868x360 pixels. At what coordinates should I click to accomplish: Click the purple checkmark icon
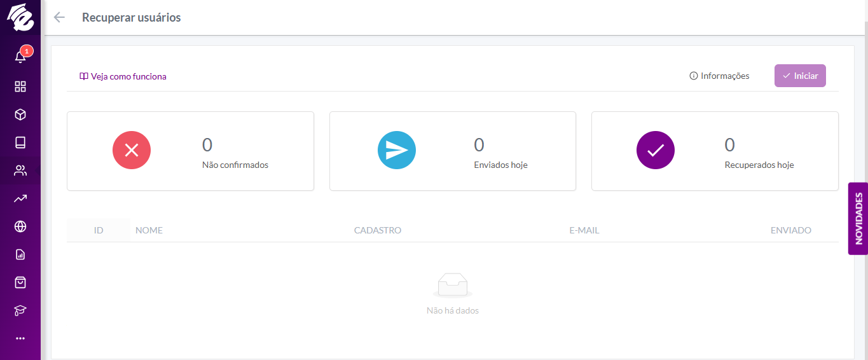[656, 150]
